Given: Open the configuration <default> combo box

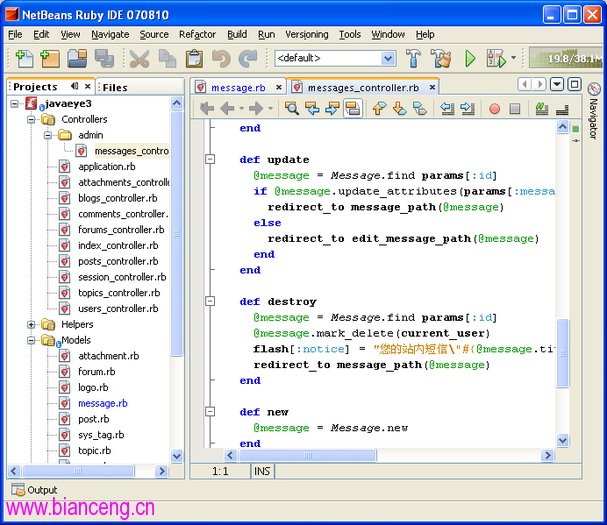Looking at the screenshot, I should (335, 58).
